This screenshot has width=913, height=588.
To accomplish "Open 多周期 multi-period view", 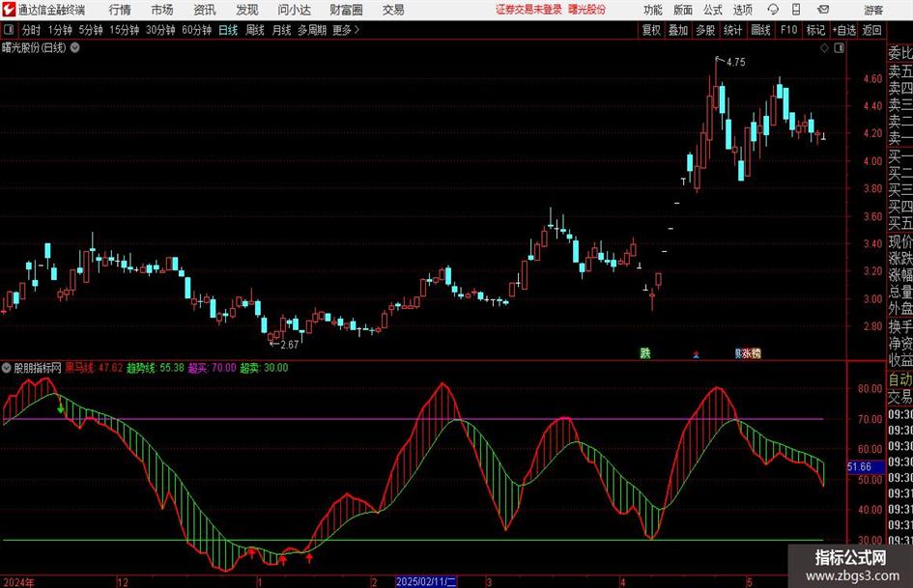I will click(x=312, y=30).
